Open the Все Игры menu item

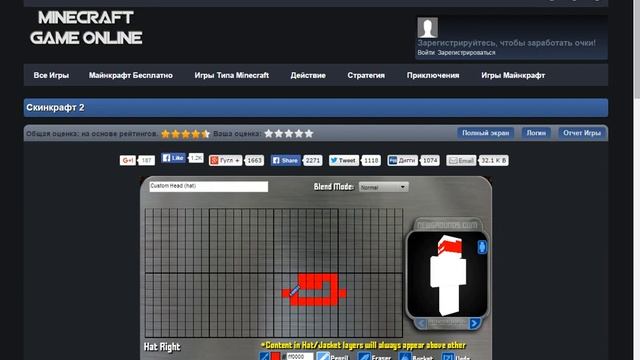coord(51,76)
